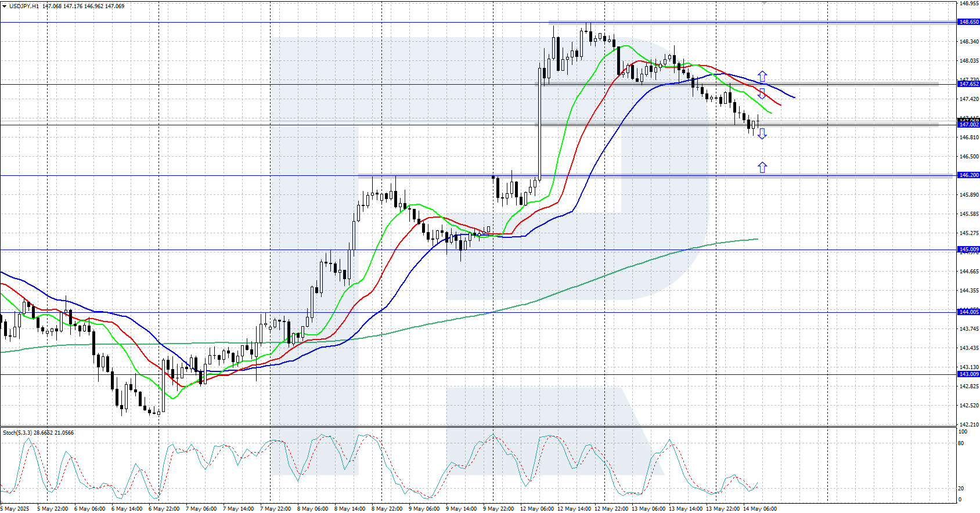Select the Stoch(5,3,3) indicator label
The image size is (980, 513).
17,433
